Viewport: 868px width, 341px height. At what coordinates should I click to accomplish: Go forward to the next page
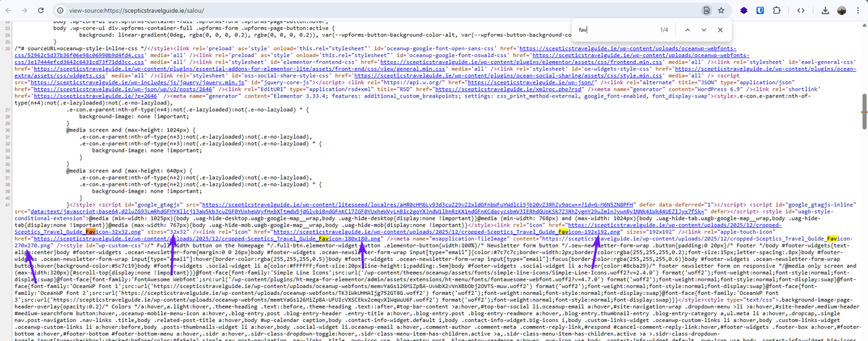coord(25,11)
